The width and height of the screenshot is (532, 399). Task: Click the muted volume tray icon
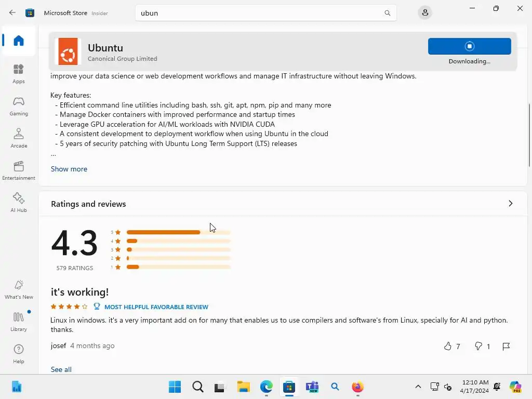click(448, 387)
